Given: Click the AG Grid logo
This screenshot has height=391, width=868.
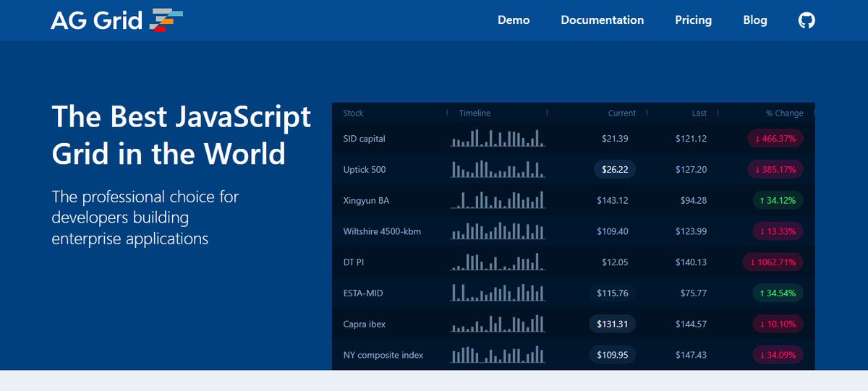Looking at the screenshot, I should [x=116, y=20].
